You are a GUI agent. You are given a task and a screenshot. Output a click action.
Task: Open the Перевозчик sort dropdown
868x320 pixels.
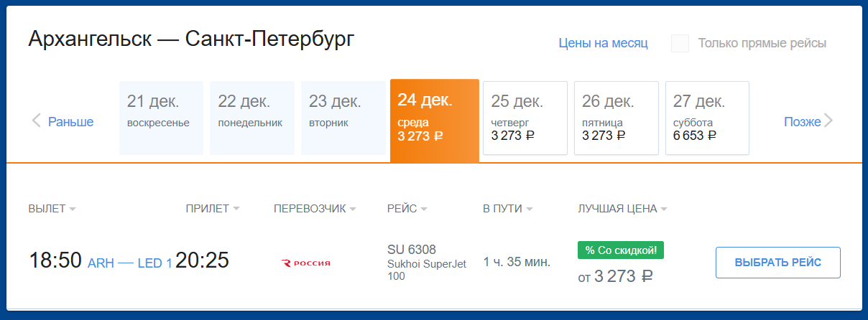click(x=315, y=209)
